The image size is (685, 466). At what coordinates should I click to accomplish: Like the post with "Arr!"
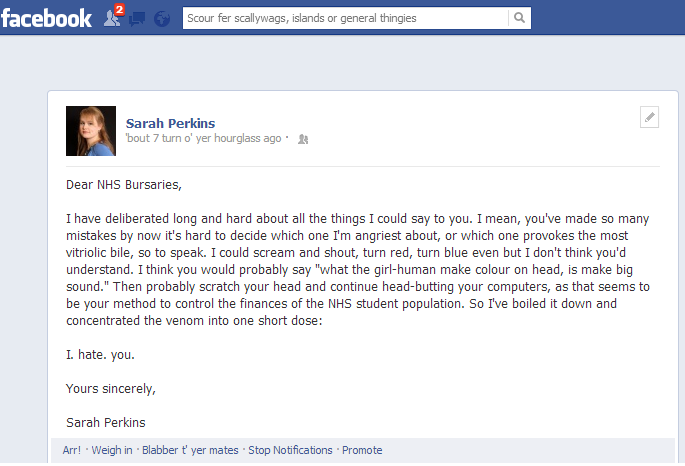72,450
